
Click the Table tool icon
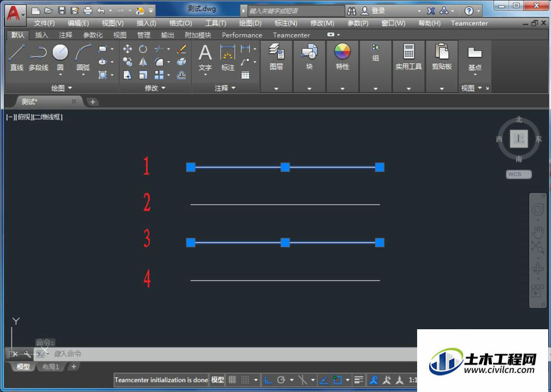(x=245, y=75)
